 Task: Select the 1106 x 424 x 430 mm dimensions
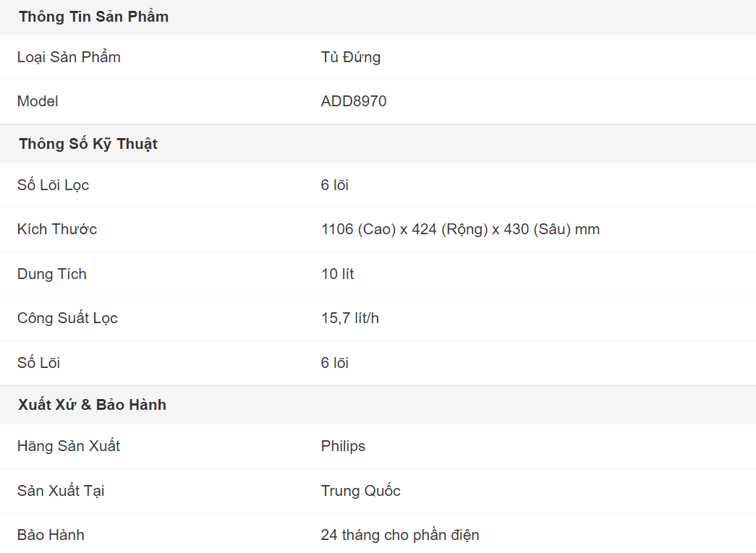point(460,229)
